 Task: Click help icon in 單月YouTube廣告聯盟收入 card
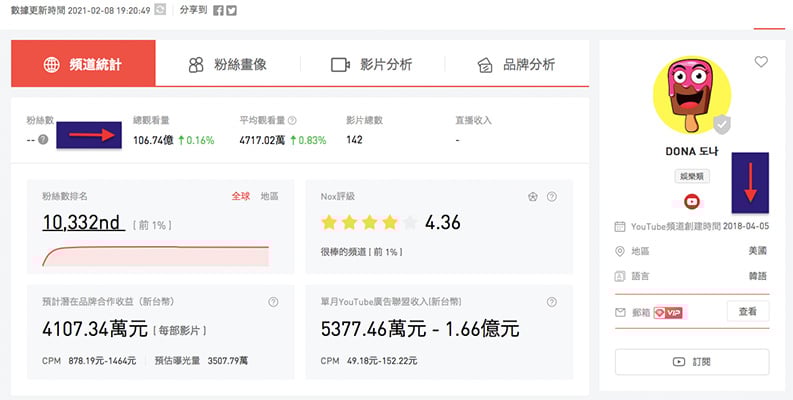point(552,302)
